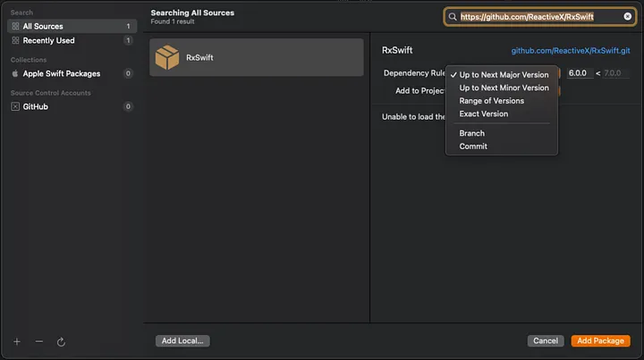Open Recently Used sources

(x=72, y=40)
